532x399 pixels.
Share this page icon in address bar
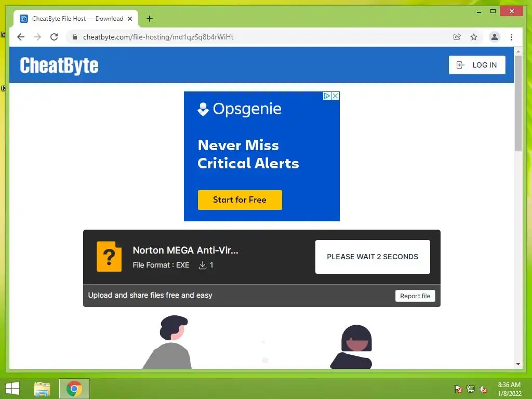pyautogui.click(x=457, y=37)
